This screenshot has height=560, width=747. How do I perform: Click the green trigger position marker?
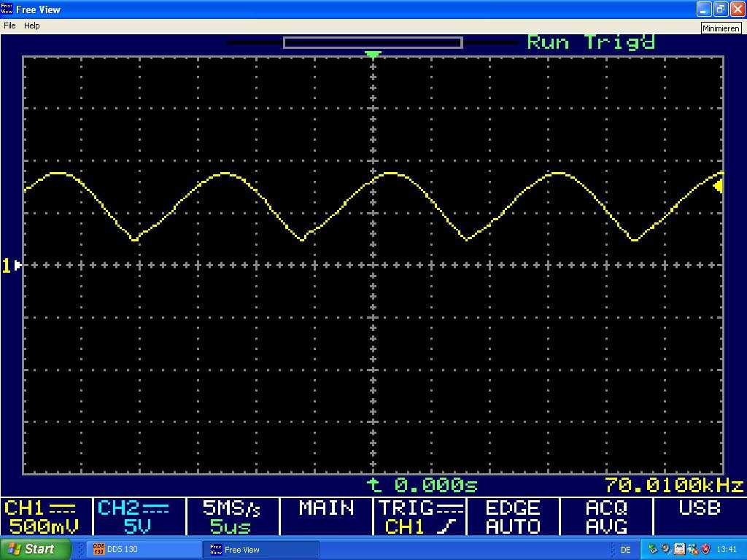[x=373, y=54]
